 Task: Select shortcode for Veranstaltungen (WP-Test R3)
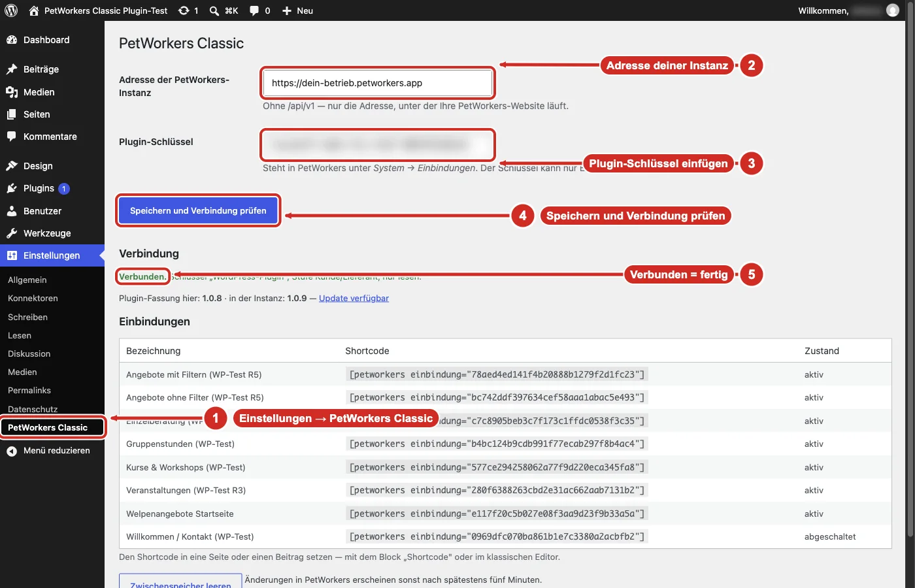point(497,491)
